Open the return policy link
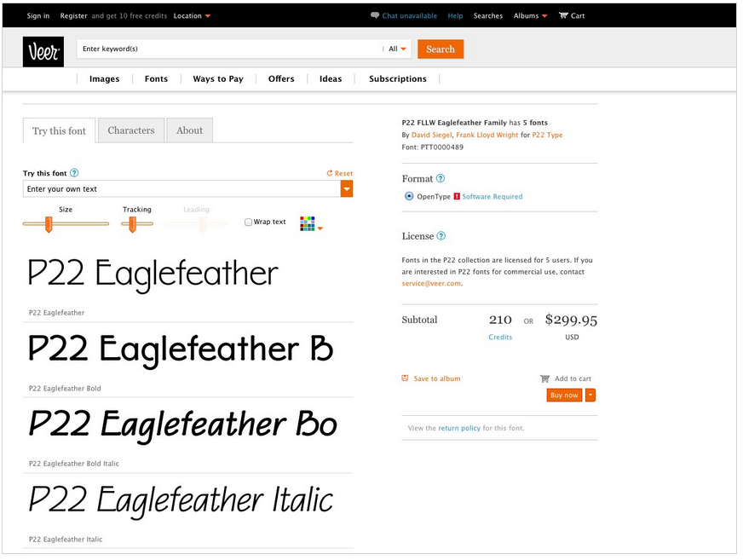The height and width of the screenshot is (560, 743). click(x=459, y=428)
